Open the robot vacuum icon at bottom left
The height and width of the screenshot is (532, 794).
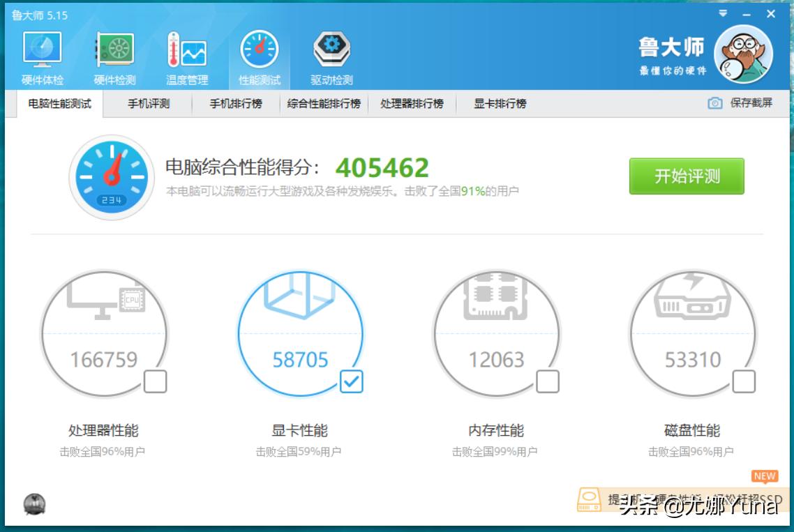pyautogui.click(x=33, y=504)
